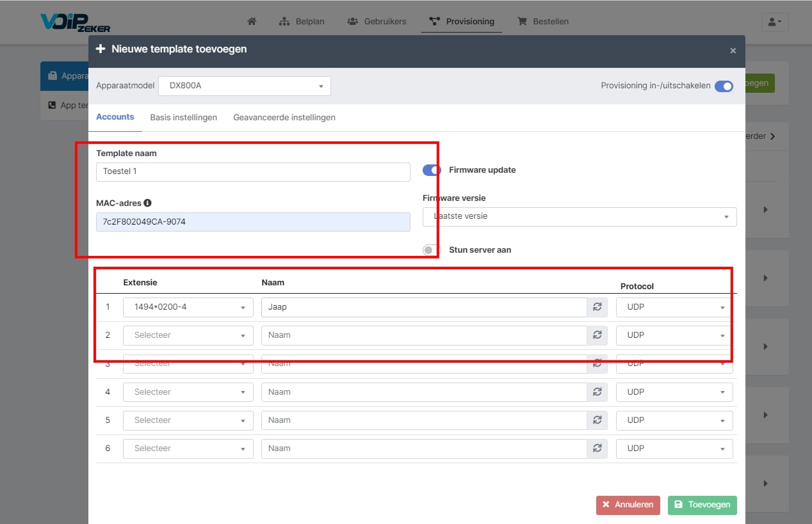Click the Naam input field in row 6

tap(424, 449)
